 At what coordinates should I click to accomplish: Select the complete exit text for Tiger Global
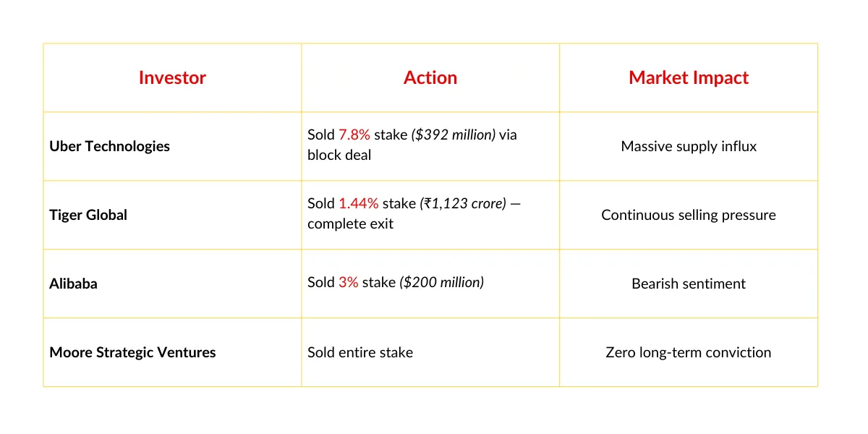(x=350, y=224)
